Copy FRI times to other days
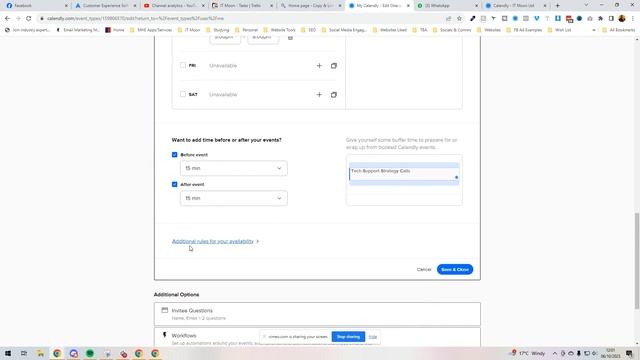Image resolution: width=640 pixels, height=360 pixels. tap(333, 66)
